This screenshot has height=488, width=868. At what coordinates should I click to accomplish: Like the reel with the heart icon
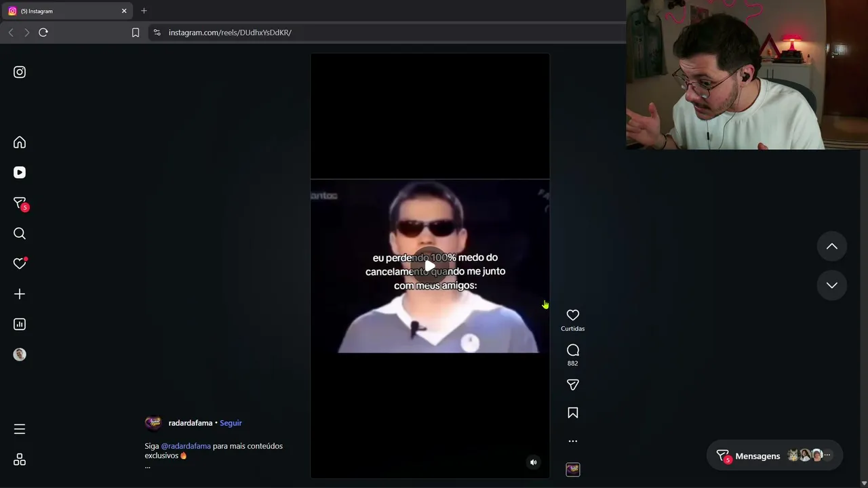573,315
